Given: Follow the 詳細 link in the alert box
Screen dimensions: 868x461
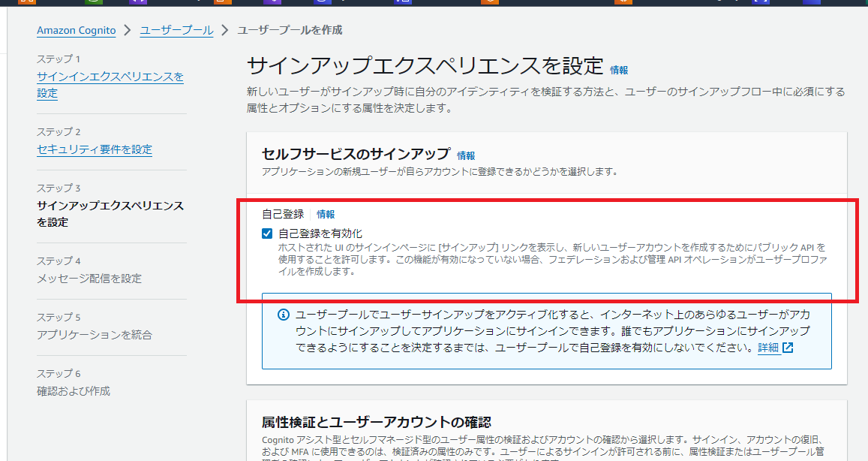Looking at the screenshot, I should click(768, 348).
